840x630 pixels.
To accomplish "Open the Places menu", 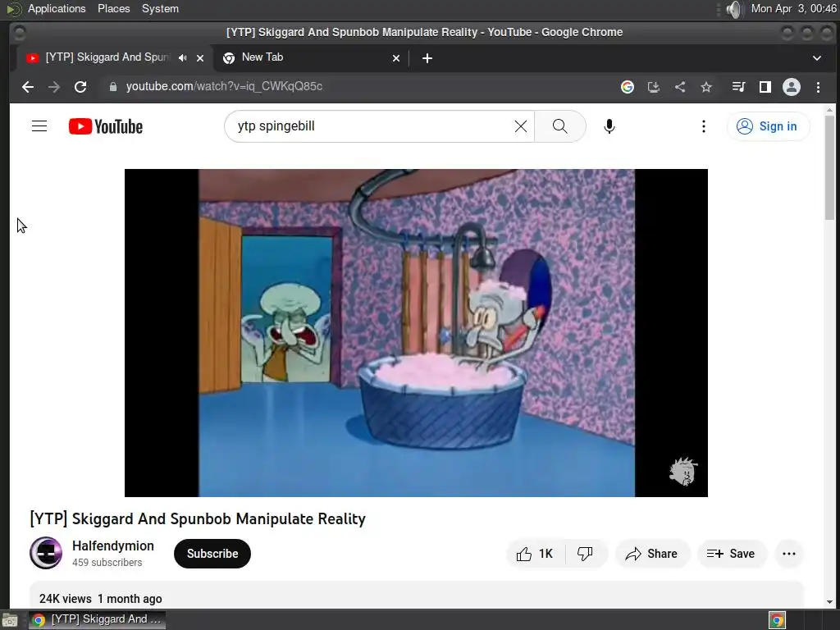I will click(x=113, y=8).
